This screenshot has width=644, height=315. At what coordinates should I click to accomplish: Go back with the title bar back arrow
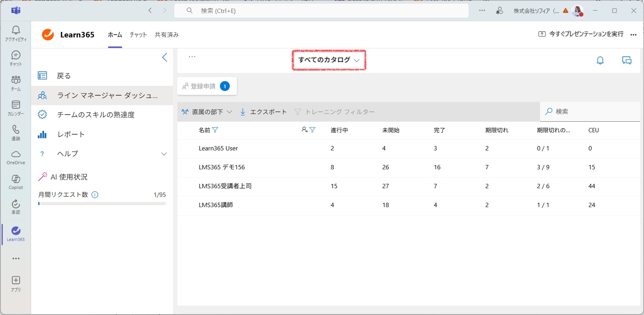150,11
